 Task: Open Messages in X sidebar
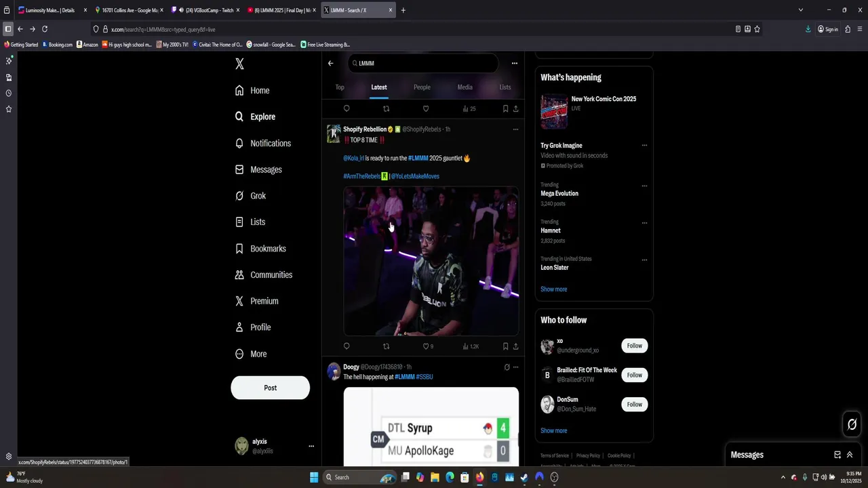(x=258, y=169)
